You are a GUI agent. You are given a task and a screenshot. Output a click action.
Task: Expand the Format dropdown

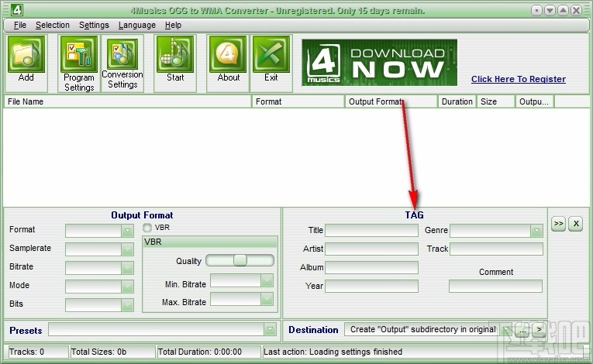tap(127, 230)
